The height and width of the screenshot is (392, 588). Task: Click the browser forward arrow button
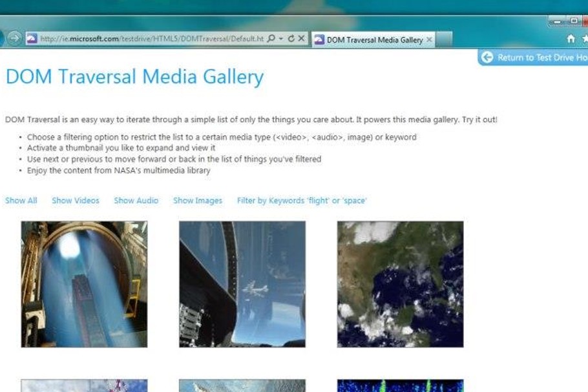(14, 38)
